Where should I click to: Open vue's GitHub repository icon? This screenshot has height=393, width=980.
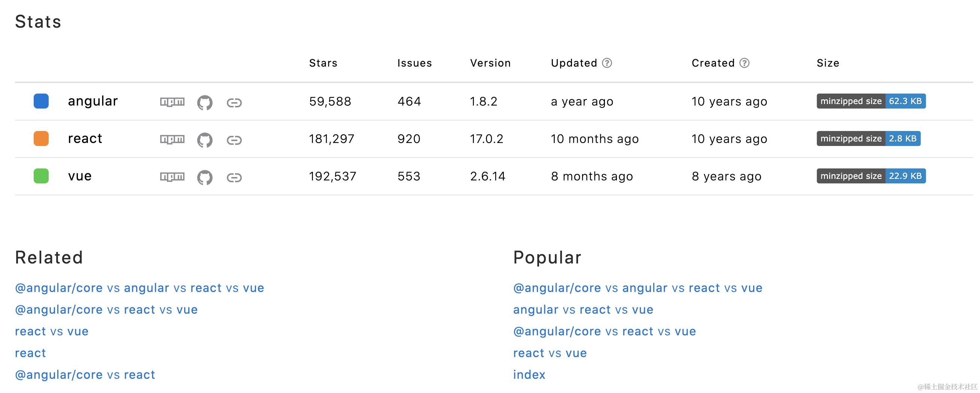pyautogui.click(x=205, y=177)
